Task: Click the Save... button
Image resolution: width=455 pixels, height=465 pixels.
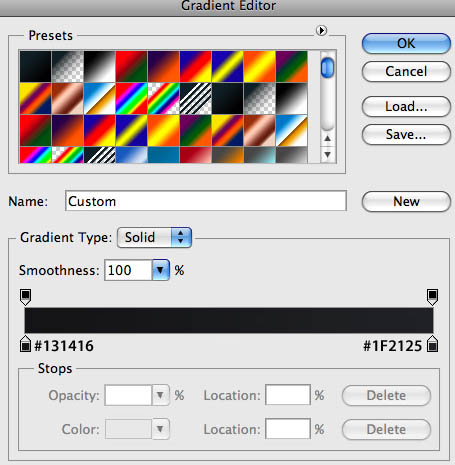Action: tap(406, 134)
